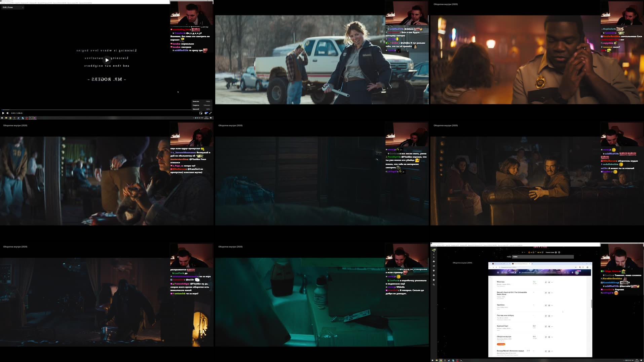The image size is (644, 362).
Task: Open settings gear in left sidebar
Action: coord(434,275)
